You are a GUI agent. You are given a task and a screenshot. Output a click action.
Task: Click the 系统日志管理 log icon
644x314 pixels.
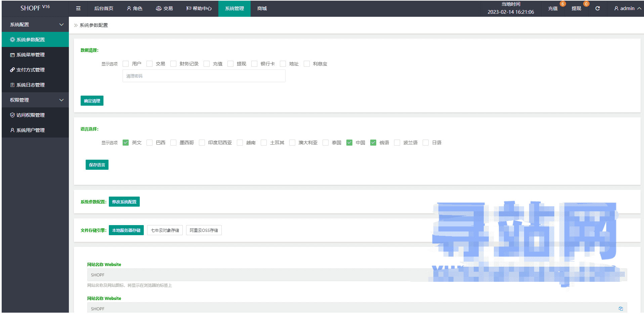(x=12, y=85)
